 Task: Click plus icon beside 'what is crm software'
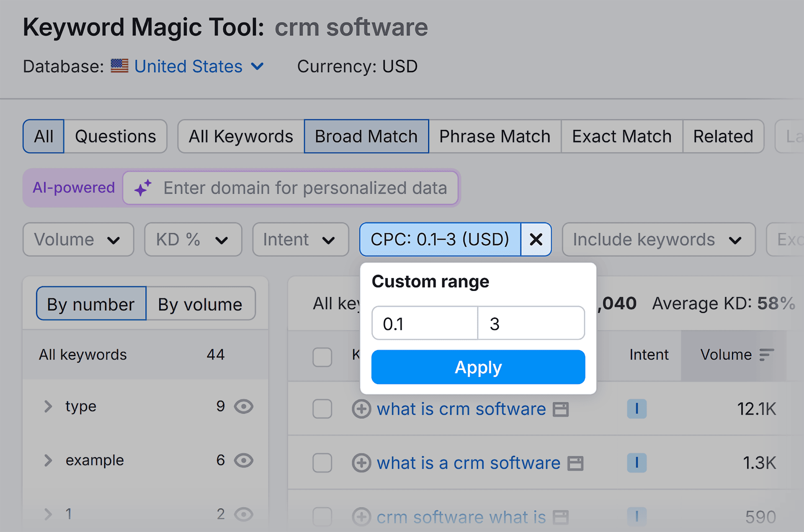point(361,409)
